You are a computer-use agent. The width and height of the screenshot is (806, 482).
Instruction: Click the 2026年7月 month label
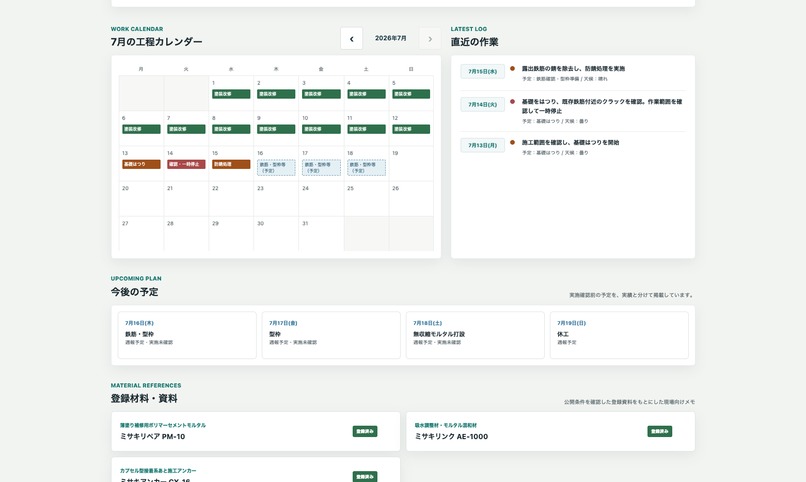point(391,39)
